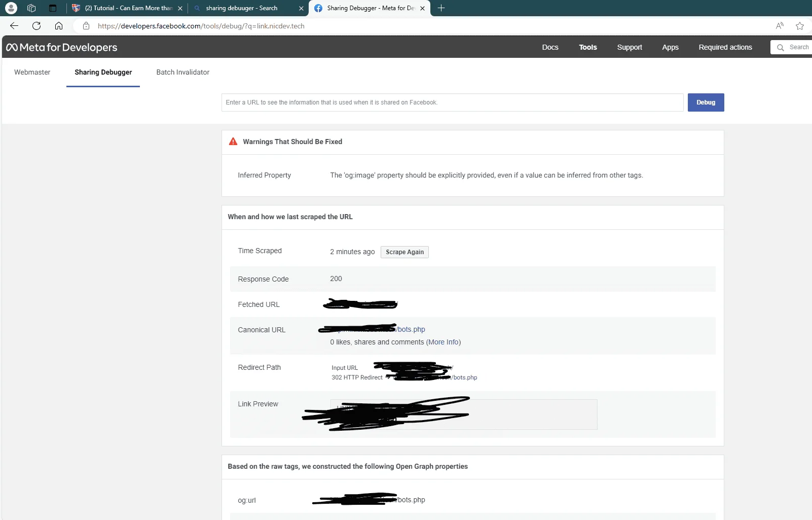
Task: Open the Apps menu item
Action: [670, 47]
